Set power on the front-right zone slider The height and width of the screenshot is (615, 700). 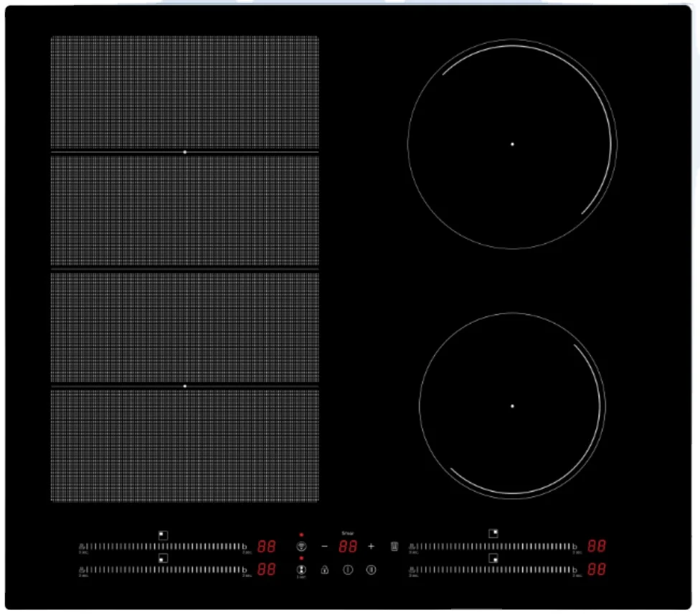(x=493, y=570)
